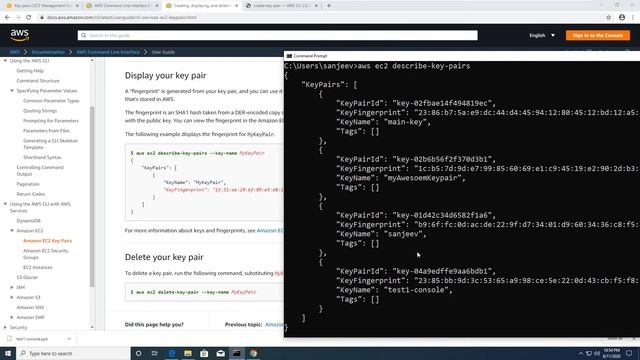
Task: Collapse Using the AWS CLI with AWS Services
Action: 5,204
